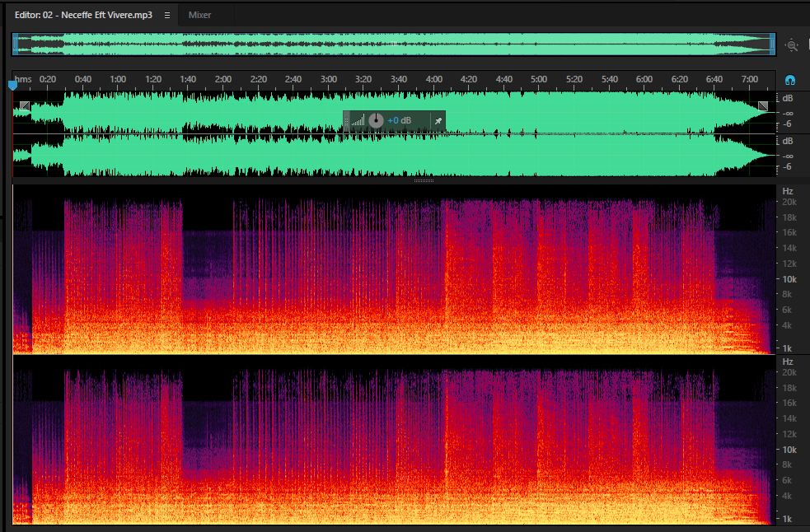The image size is (810, 532).
Task: Click the right handle of the overview navigator
Action: point(773,44)
